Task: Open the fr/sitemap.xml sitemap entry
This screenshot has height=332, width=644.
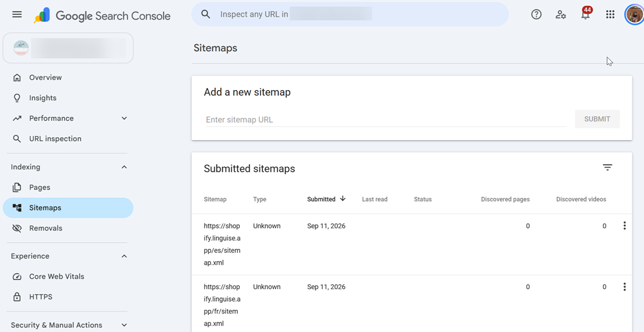Action: pyautogui.click(x=222, y=305)
